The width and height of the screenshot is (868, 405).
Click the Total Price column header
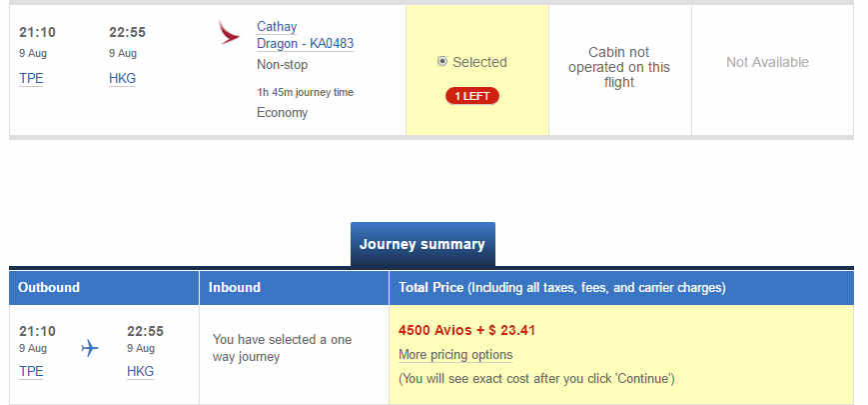561,287
